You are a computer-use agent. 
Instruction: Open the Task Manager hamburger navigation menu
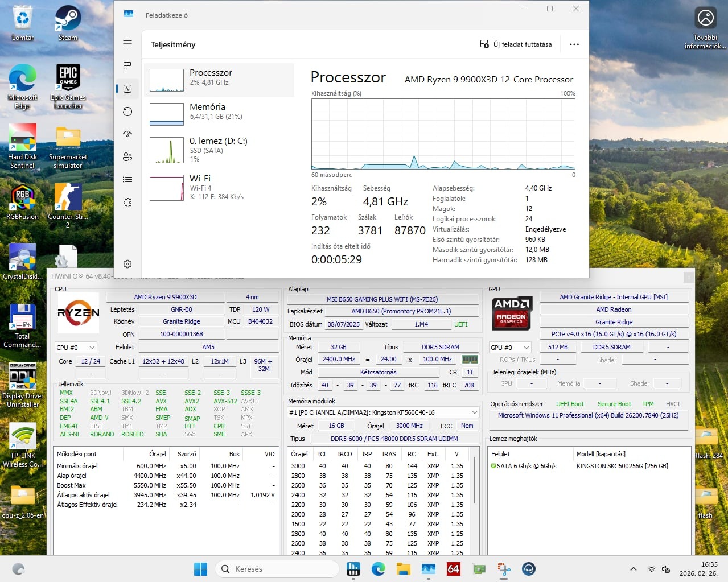coord(127,43)
